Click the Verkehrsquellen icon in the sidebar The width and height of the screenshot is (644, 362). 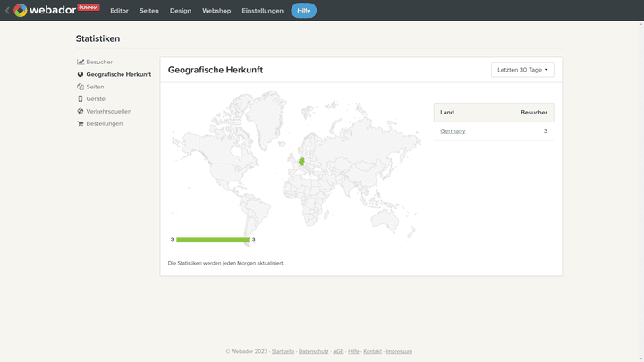tap(80, 112)
